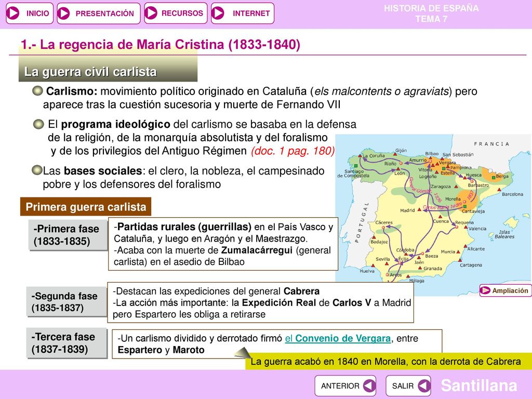
Task: Select the bullet icon beside programa ideológico
Action: 38,124
